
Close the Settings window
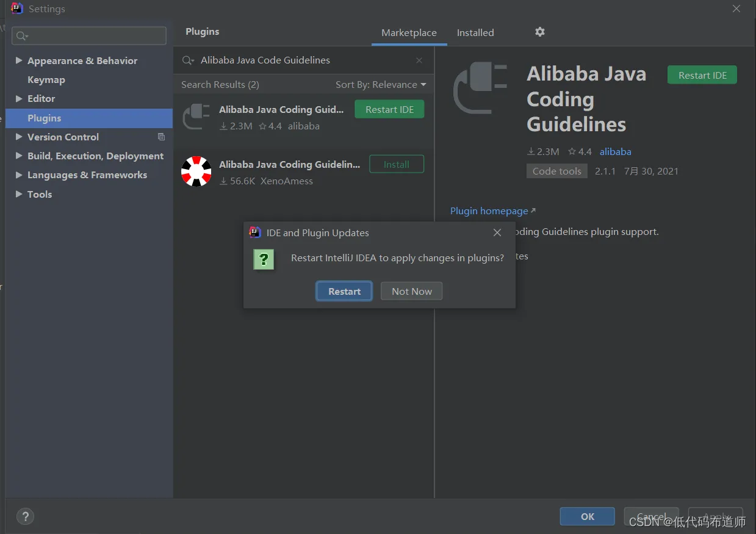736,9
